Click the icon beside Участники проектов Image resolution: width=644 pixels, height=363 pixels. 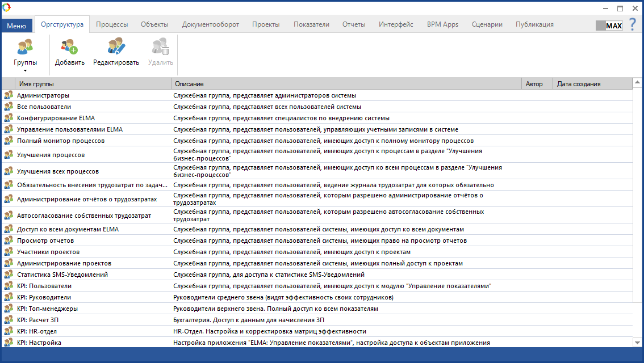pyautogui.click(x=9, y=252)
